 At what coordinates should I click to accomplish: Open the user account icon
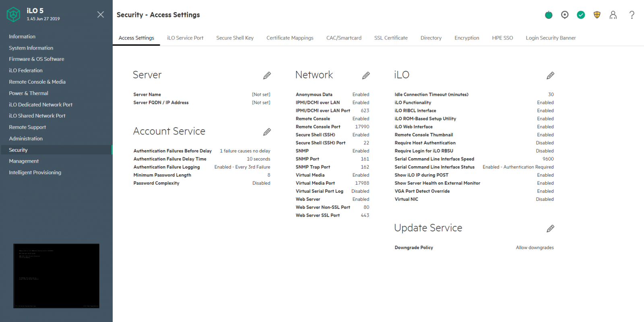click(613, 15)
